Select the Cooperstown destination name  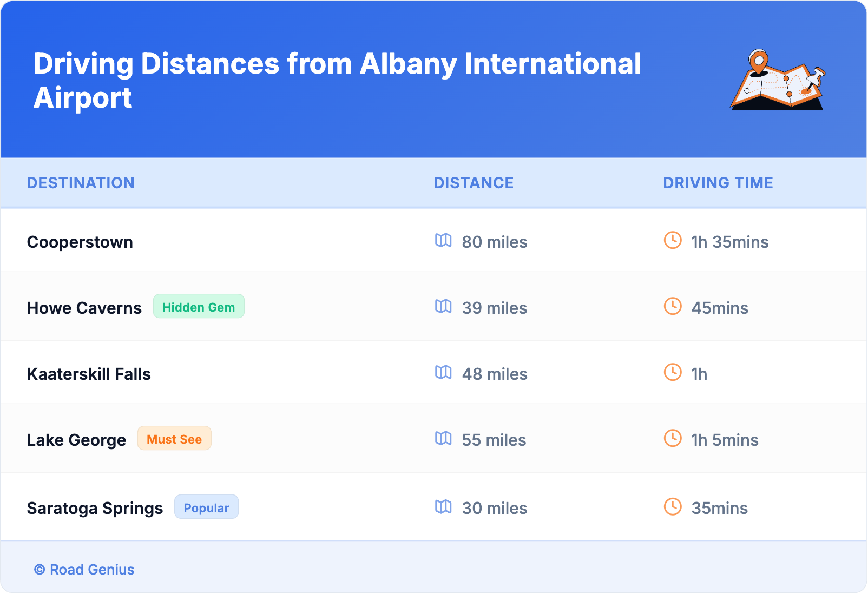pyautogui.click(x=80, y=242)
